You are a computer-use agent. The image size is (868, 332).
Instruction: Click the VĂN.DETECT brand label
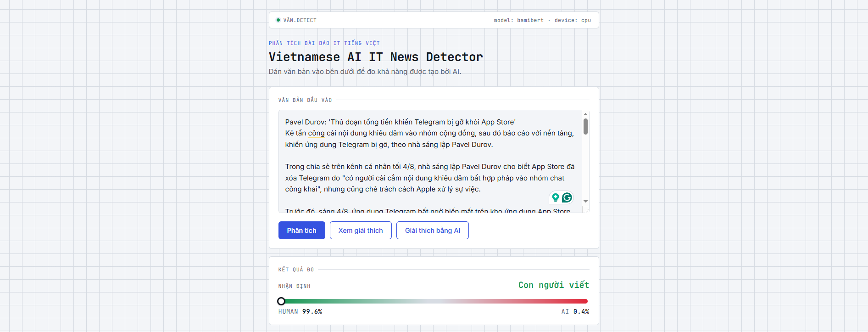300,20
